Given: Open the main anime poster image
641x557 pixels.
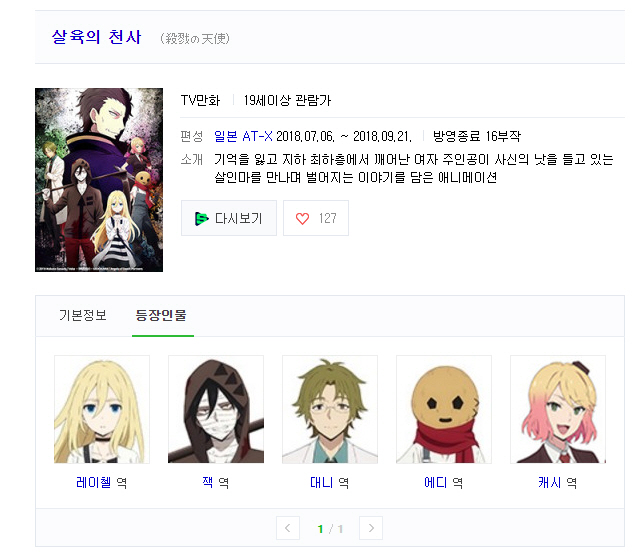Looking at the screenshot, I should tap(99, 180).
